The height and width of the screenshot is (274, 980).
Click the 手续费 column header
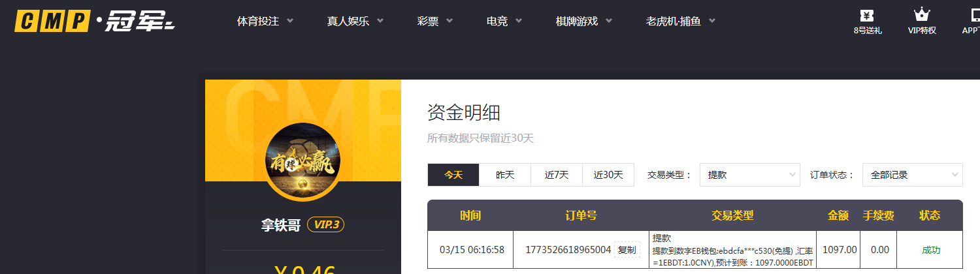pyautogui.click(x=879, y=215)
